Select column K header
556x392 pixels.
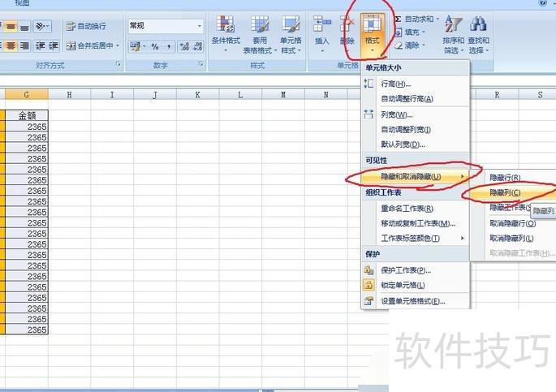(197, 95)
